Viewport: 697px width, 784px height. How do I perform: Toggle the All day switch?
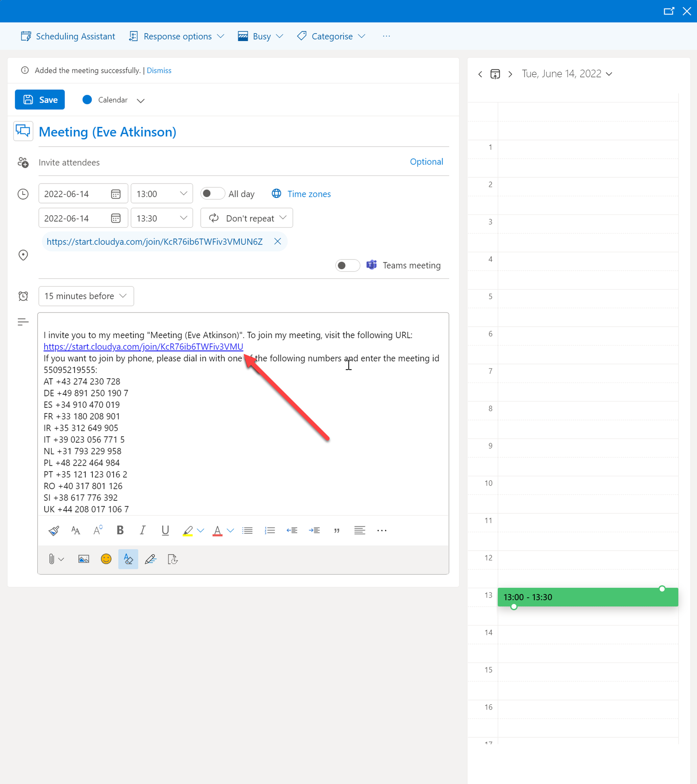point(212,193)
